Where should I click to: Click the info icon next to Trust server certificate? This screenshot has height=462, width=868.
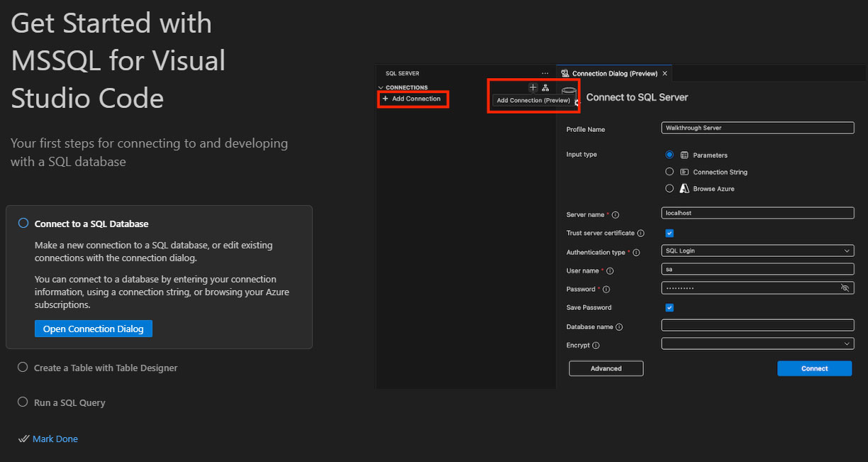641,233
